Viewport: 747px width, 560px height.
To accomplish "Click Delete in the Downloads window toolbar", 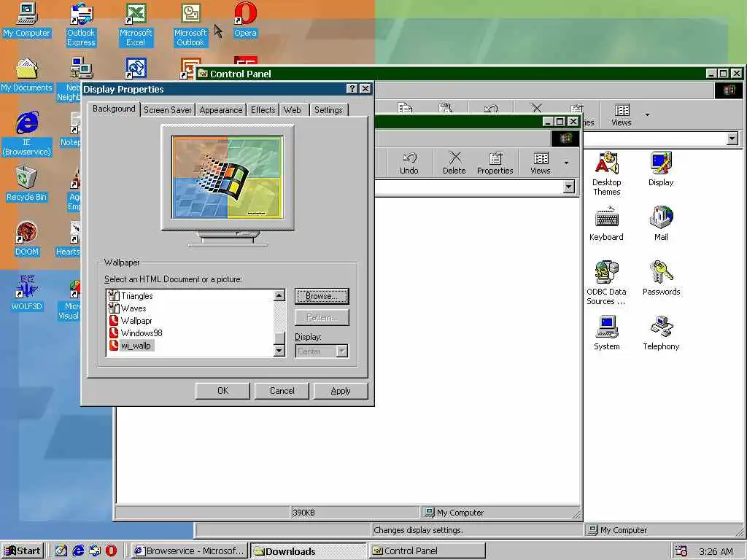I will (x=454, y=163).
